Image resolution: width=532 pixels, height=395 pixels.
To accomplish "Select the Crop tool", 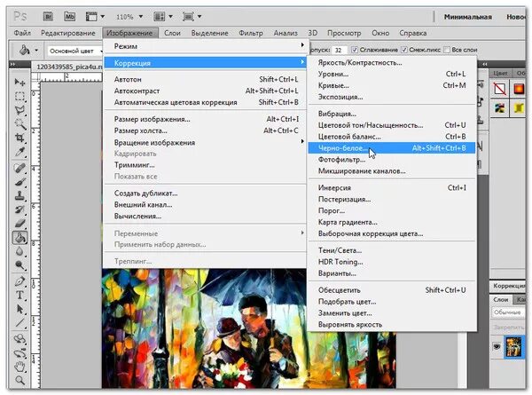I will pyautogui.click(x=20, y=138).
